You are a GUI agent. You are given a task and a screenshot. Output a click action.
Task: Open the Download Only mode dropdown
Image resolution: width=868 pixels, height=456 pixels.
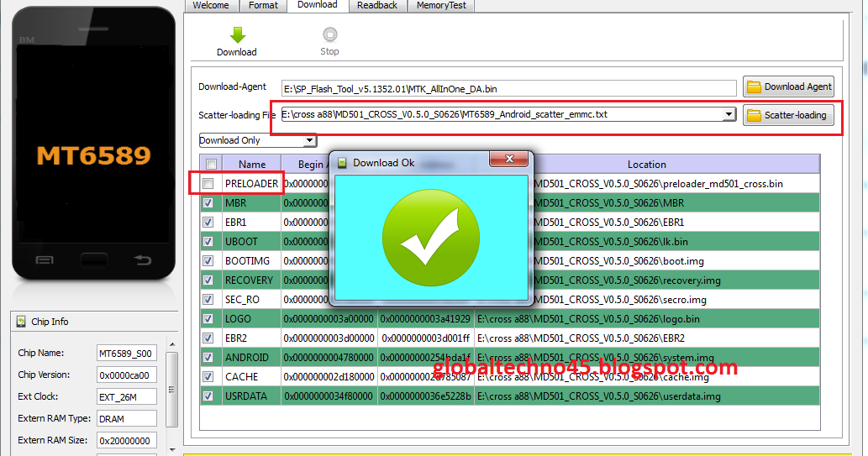[309, 141]
